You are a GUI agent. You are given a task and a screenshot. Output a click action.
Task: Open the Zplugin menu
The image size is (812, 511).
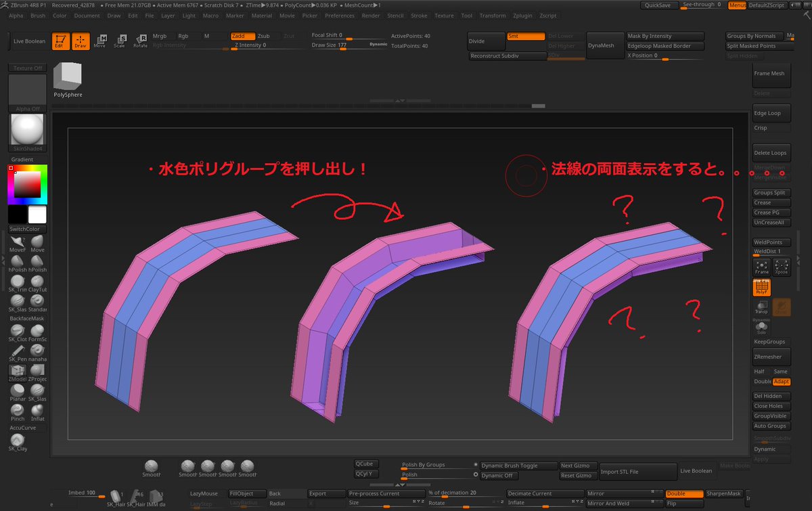pos(522,16)
